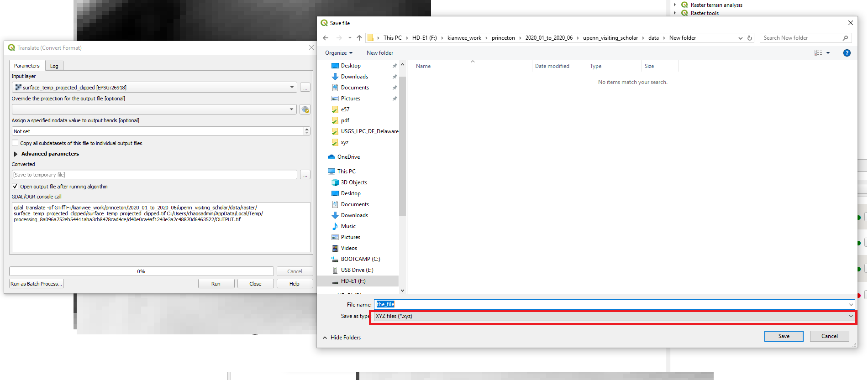The width and height of the screenshot is (868, 380).
Task: Click the File name input field
Action: (612, 304)
